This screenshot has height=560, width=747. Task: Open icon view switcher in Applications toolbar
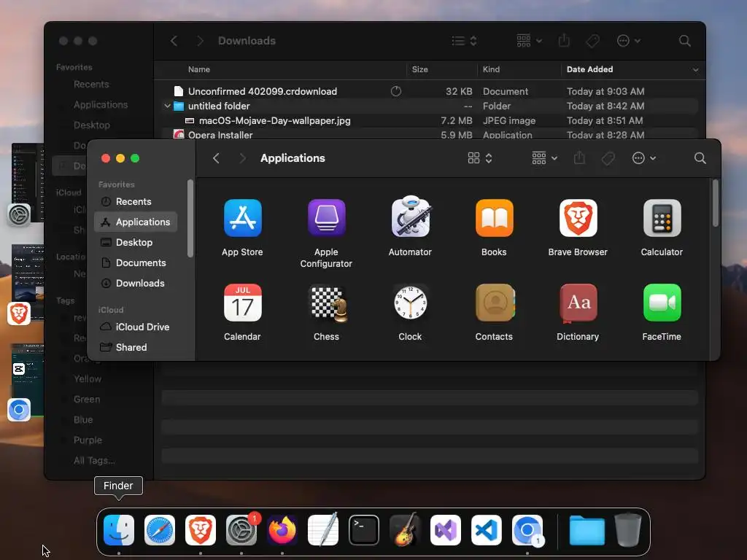pyautogui.click(x=480, y=158)
